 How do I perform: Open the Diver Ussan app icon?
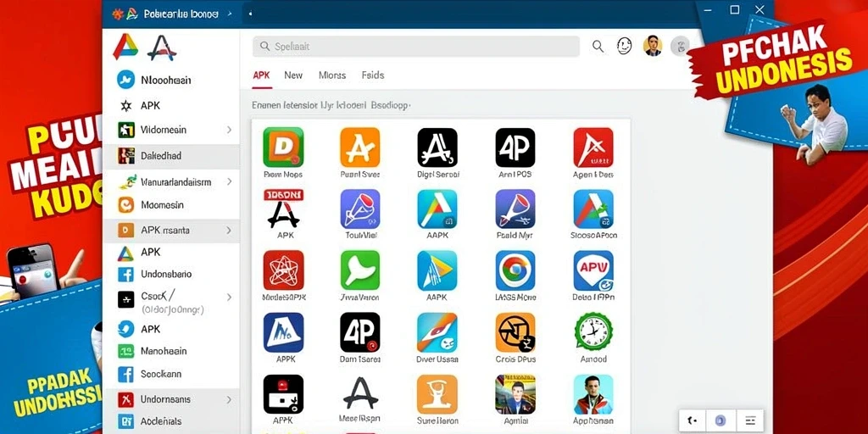(437, 332)
